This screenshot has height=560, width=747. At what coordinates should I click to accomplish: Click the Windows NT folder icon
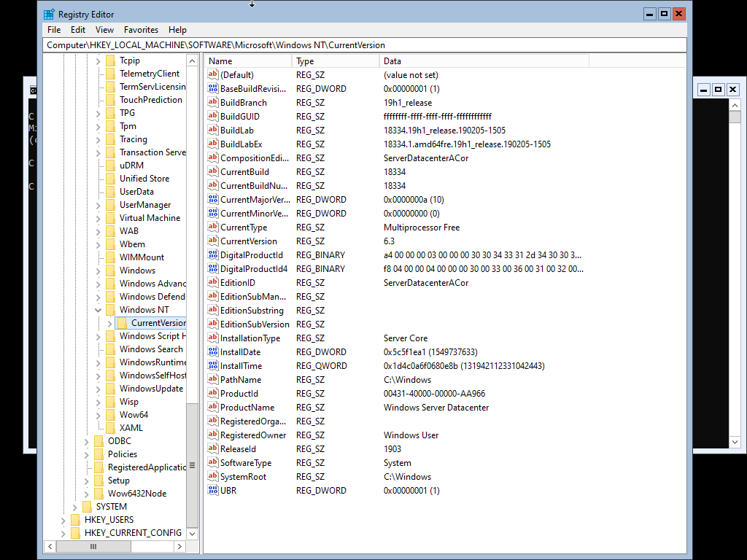pos(111,309)
